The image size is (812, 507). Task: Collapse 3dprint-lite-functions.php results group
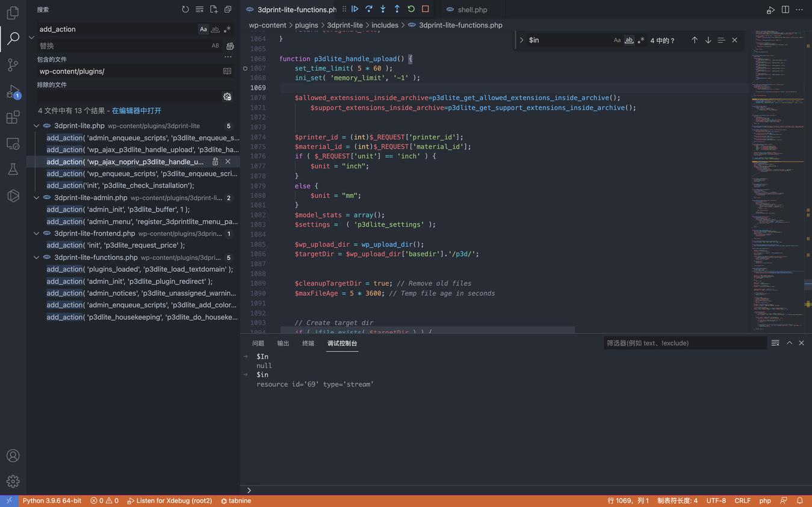(x=37, y=257)
